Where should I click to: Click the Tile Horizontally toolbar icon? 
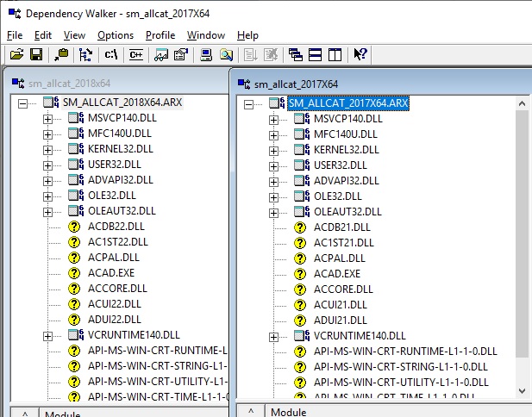tap(316, 54)
